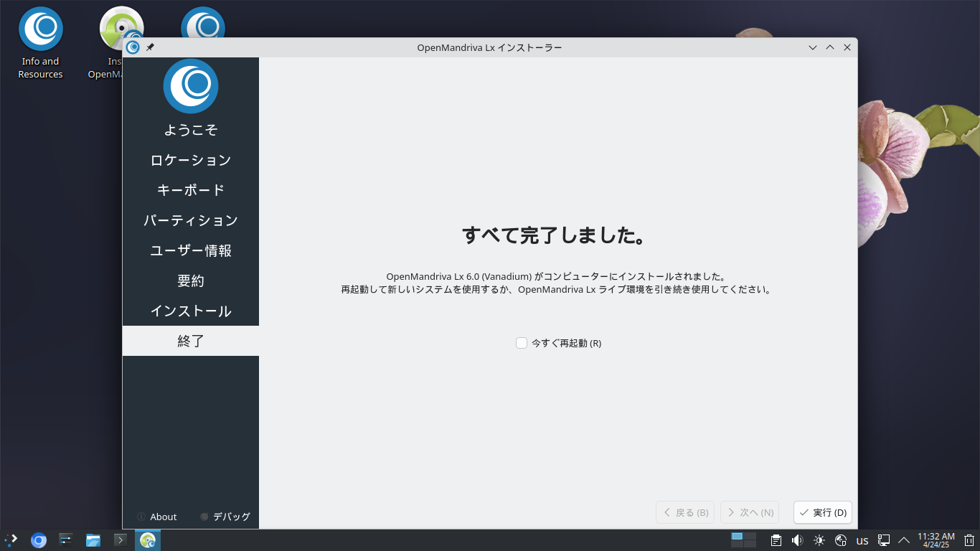Screen dimensions: 980x551
Task: Open System Settings from the taskbar
Action: [x=66, y=540]
